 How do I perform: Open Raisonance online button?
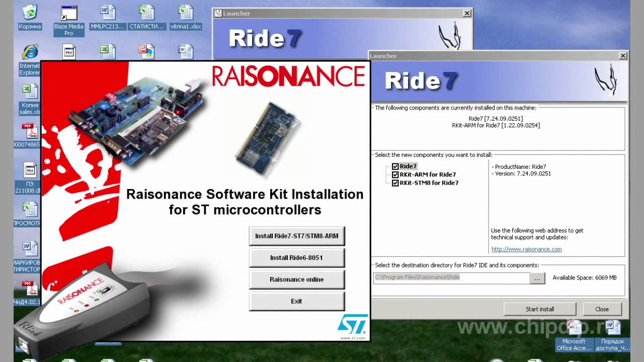(297, 279)
